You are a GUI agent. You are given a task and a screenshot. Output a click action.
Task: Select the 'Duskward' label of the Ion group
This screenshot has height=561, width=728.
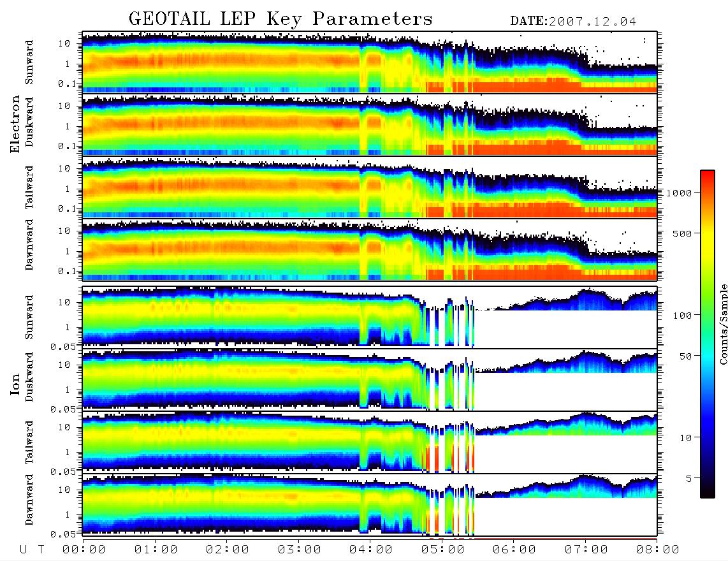point(29,377)
